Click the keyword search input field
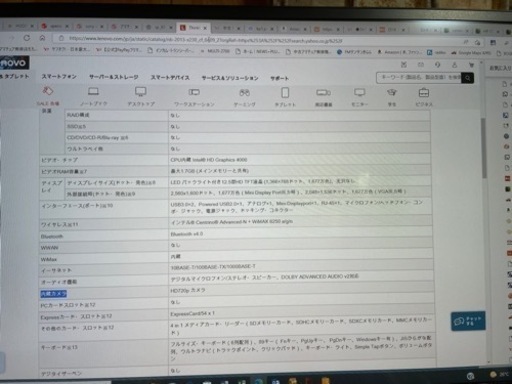The width and height of the screenshot is (512, 384). coord(419,77)
